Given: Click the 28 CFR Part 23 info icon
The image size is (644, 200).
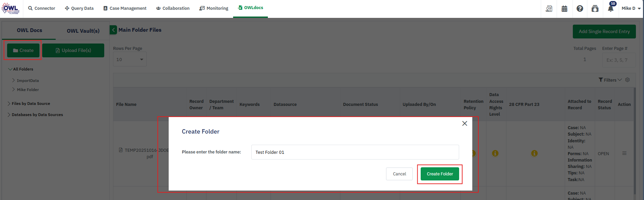Looking at the screenshot, I should [x=534, y=153].
